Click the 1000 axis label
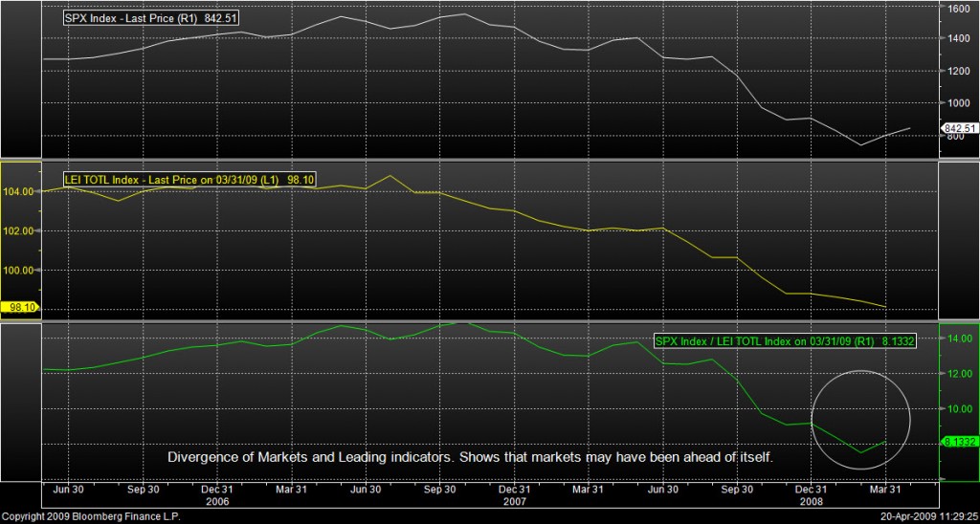 click(959, 103)
